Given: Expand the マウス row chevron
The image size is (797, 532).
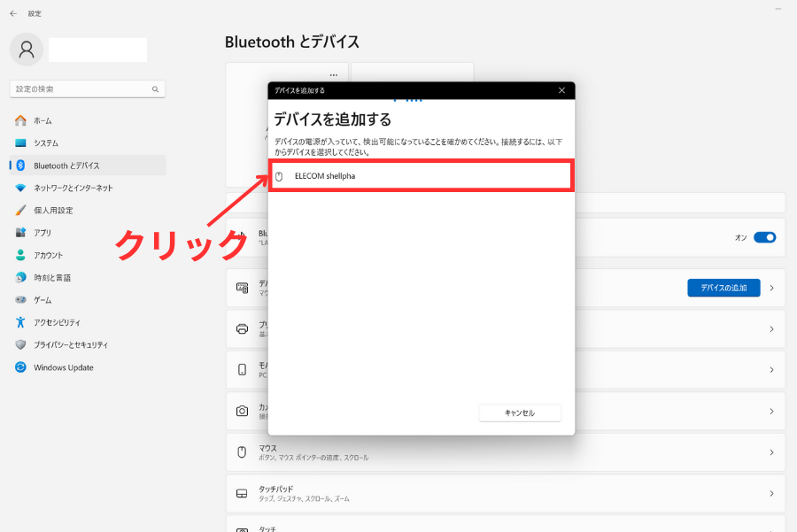Looking at the screenshot, I should (x=771, y=452).
